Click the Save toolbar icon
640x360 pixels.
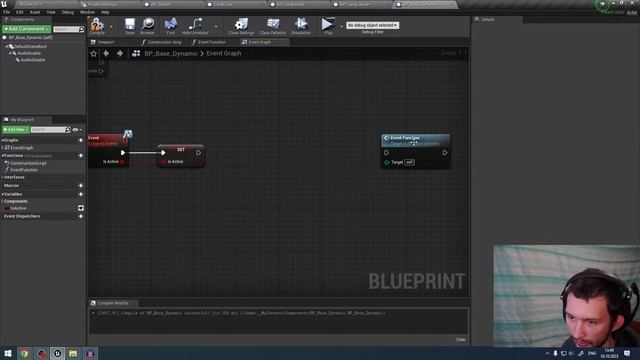click(130, 25)
